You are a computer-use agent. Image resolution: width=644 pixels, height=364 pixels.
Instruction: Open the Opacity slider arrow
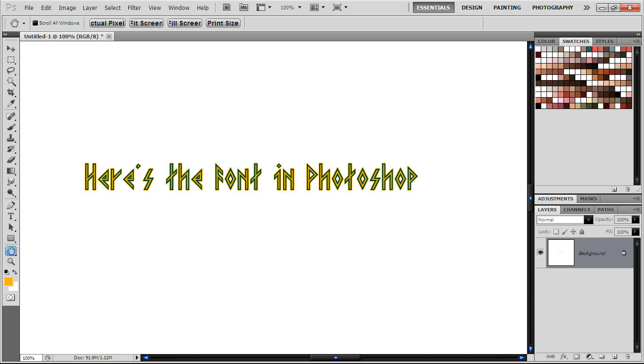pos(635,219)
